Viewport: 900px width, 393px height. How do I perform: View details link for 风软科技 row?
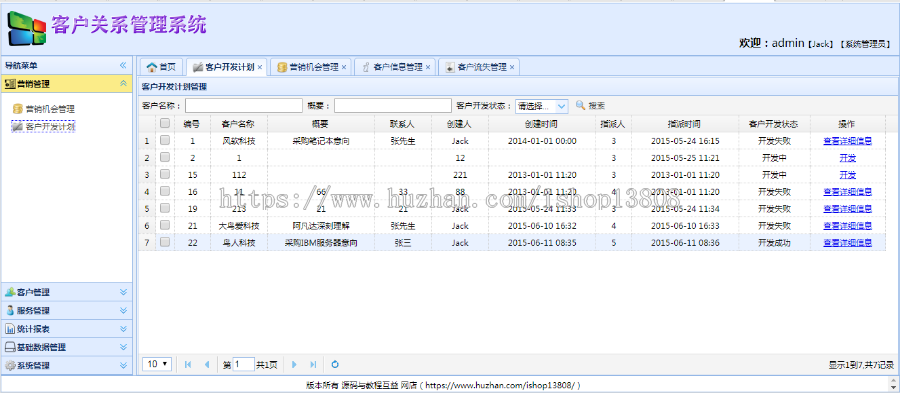tap(847, 141)
